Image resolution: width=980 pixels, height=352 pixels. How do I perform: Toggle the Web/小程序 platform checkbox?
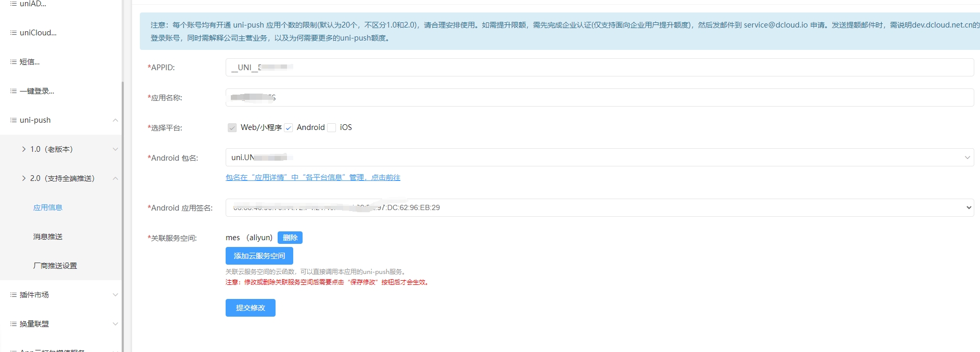pyautogui.click(x=232, y=128)
